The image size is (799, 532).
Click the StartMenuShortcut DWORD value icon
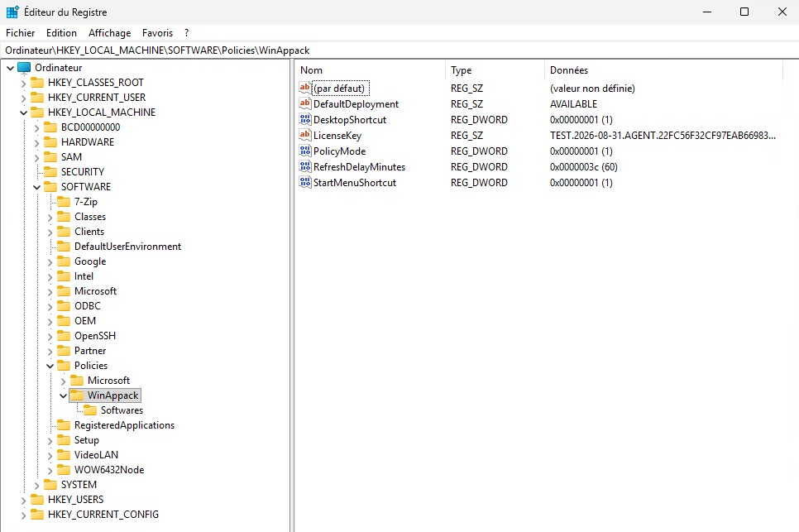point(304,182)
